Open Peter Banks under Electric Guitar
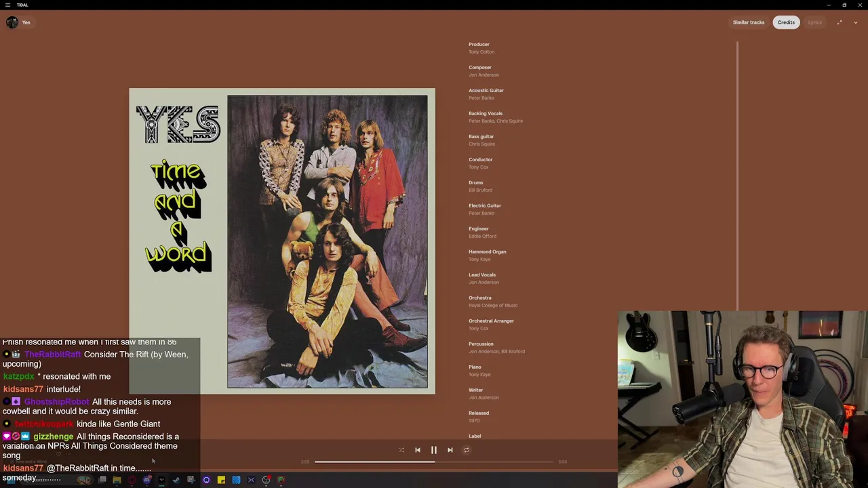868x488 pixels. (x=481, y=213)
